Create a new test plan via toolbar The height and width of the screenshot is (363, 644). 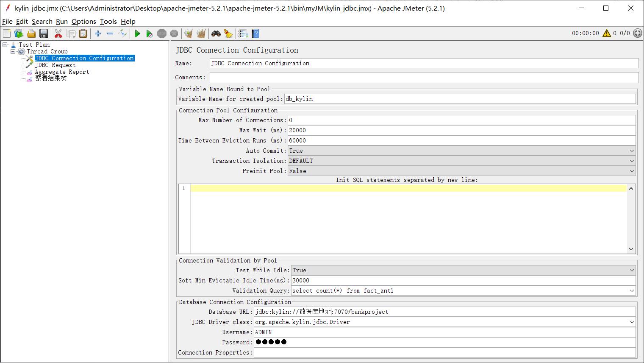click(7, 34)
